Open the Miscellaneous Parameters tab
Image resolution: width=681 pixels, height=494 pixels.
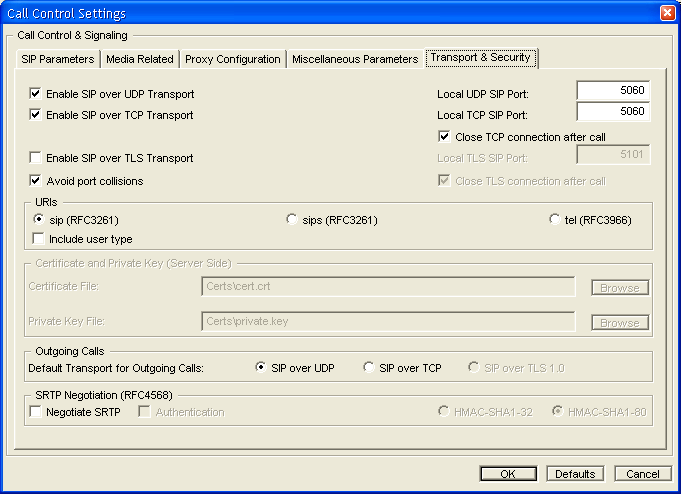[x=355, y=59]
